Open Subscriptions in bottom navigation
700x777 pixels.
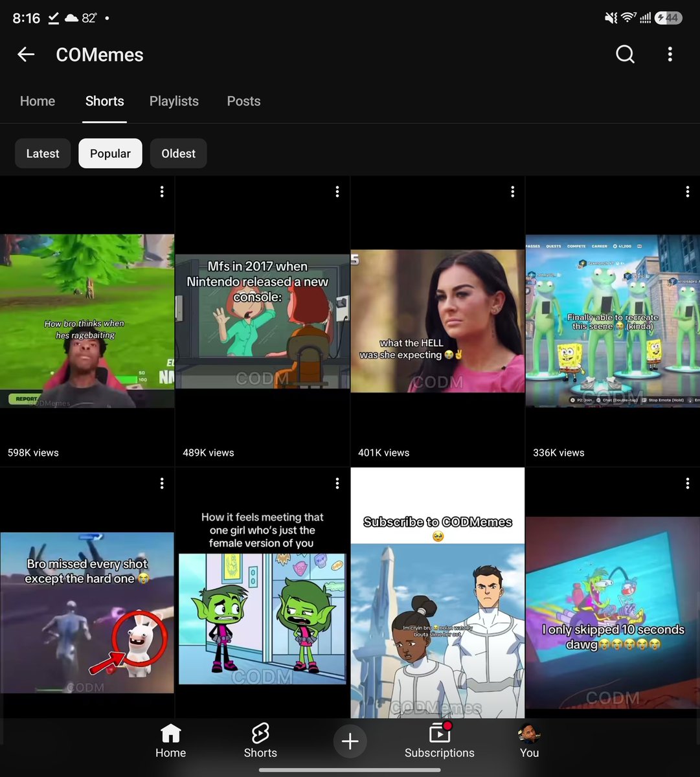[x=440, y=741]
